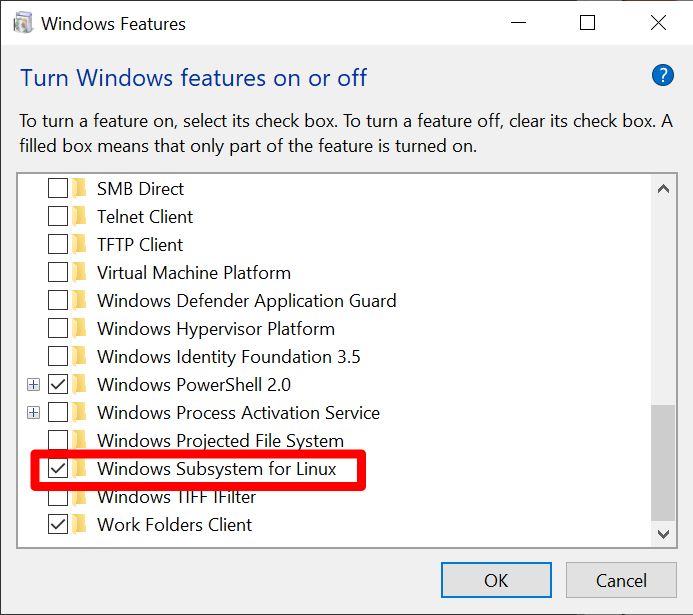Expand the Windows Process Activation Service node

click(x=34, y=413)
